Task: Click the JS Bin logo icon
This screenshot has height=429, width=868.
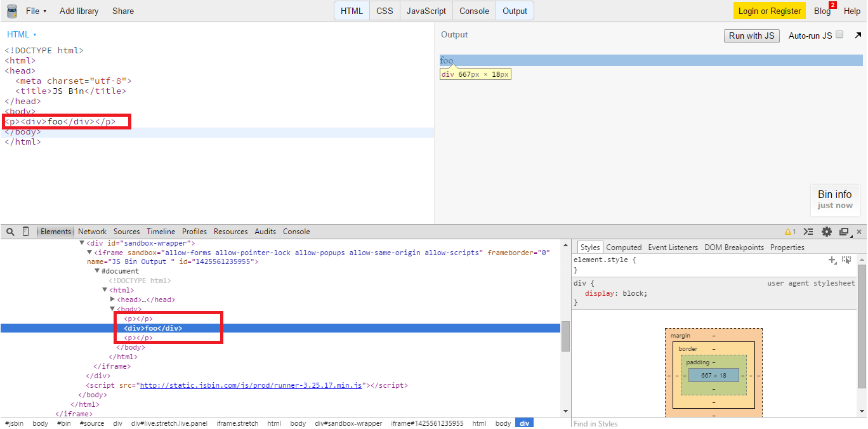Action: [x=11, y=10]
